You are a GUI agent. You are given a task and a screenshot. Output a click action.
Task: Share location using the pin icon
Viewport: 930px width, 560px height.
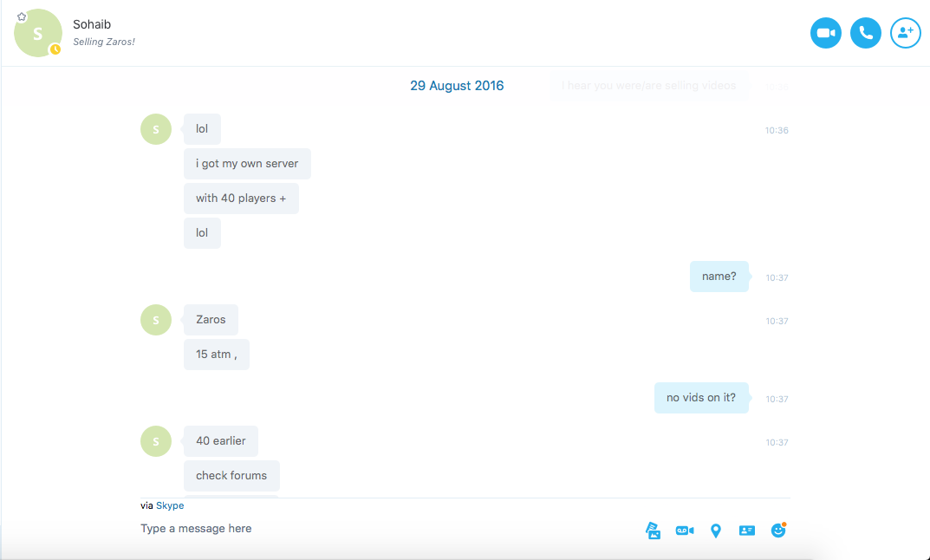pyautogui.click(x=716, y=531)
